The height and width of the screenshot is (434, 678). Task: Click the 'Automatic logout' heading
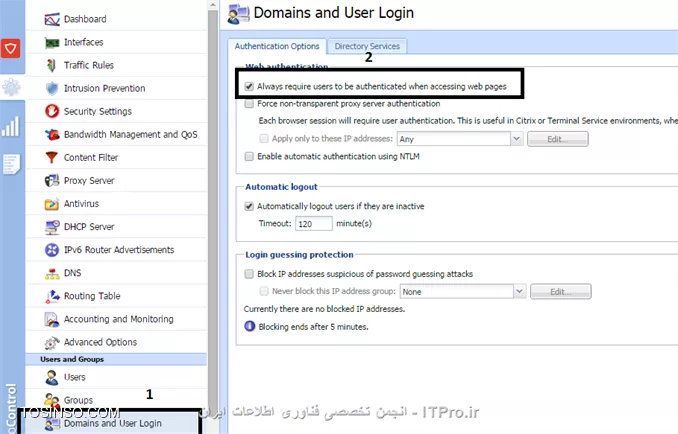281,187
